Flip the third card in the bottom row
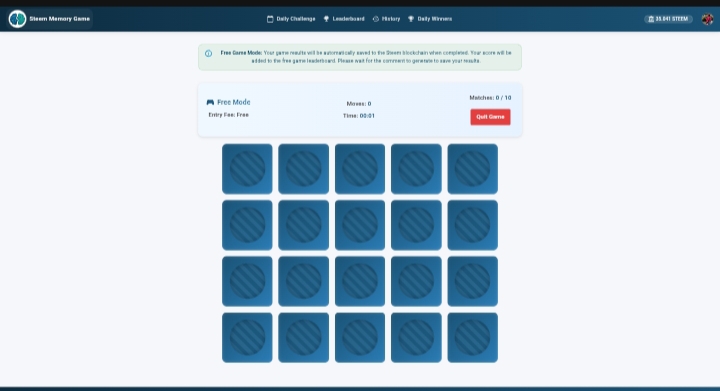 point(360,338)
